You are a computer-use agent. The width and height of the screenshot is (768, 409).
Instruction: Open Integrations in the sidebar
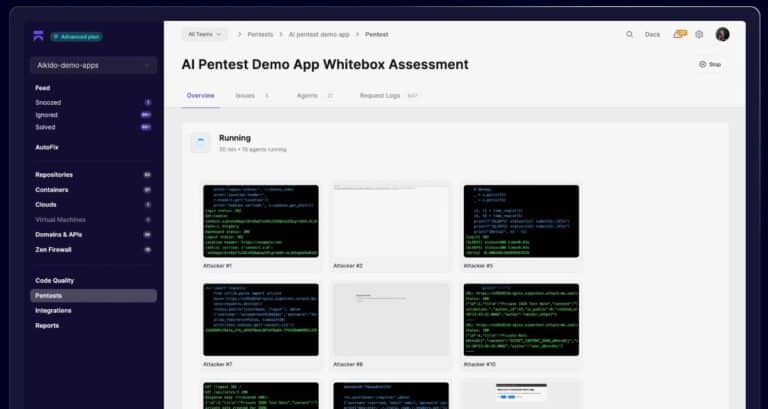[53, 310]
